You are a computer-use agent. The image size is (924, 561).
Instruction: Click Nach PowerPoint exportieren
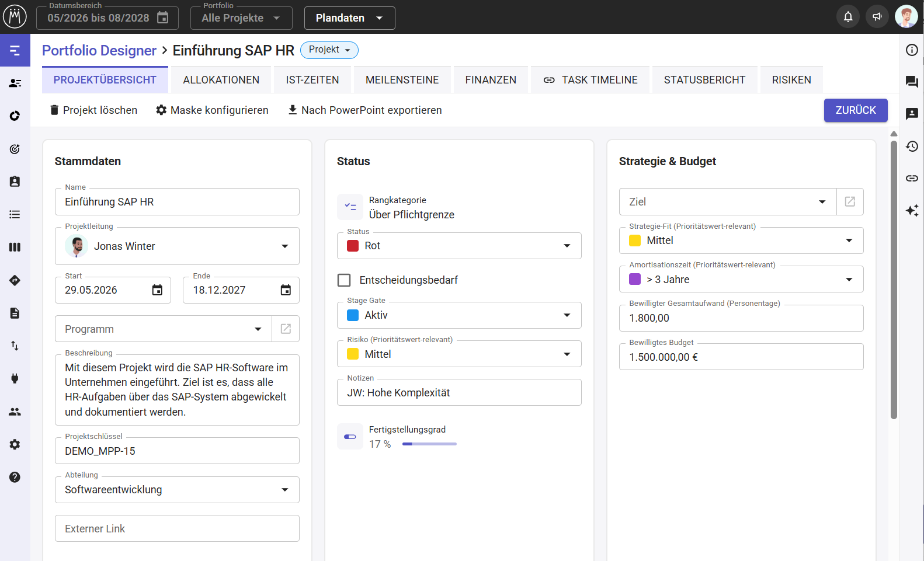[364, 110]
